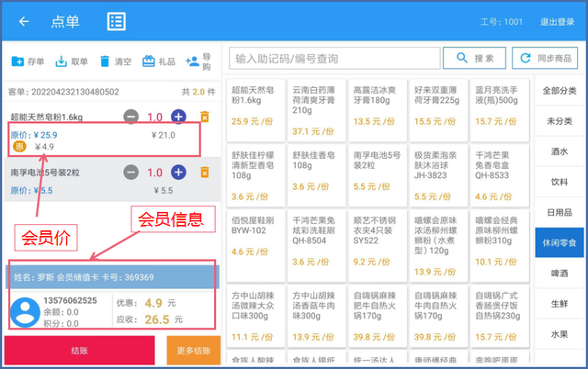Delete the 超能天然皂粉1.6kg cart line

204,117
